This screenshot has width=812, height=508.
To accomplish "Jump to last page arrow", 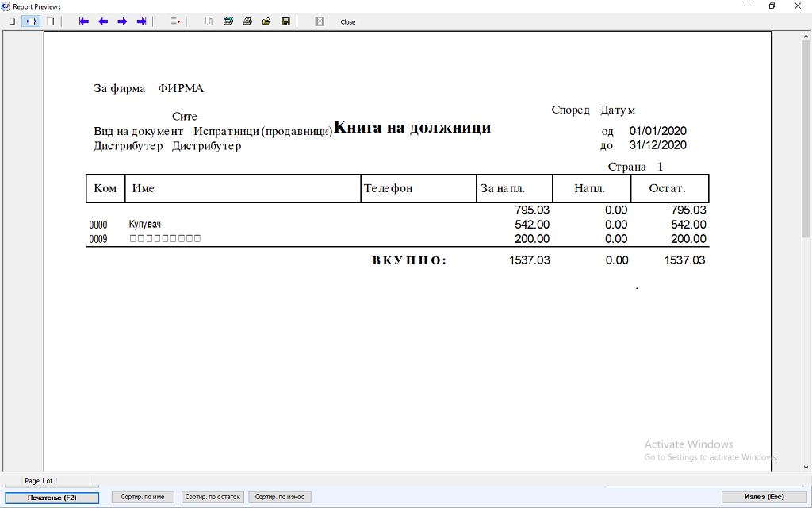I will pos(142,21).
